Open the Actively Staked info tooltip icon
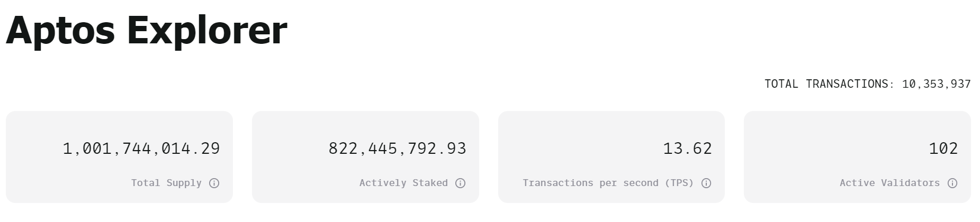Image resolution: width=980 pixels, height=222 pixels. (460, 183)
